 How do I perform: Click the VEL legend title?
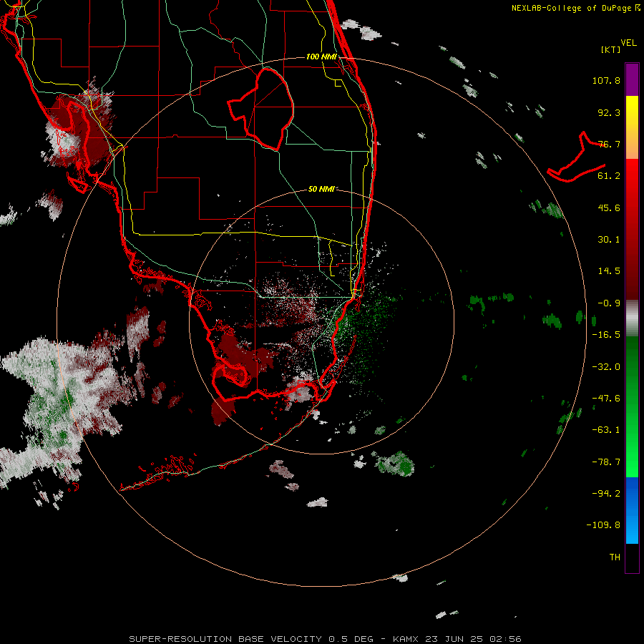pyautogui.click(x=628, y=43)
